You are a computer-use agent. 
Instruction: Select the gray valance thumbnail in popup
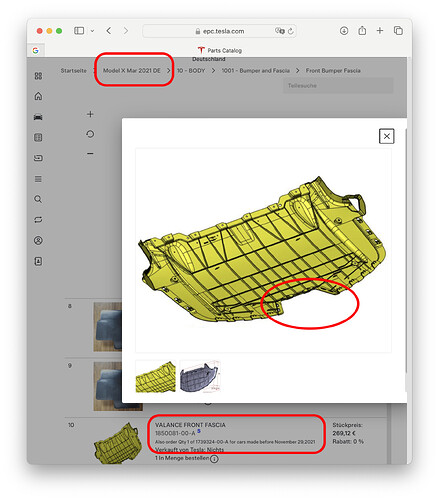pyautogui.click(x=199, y=376)
